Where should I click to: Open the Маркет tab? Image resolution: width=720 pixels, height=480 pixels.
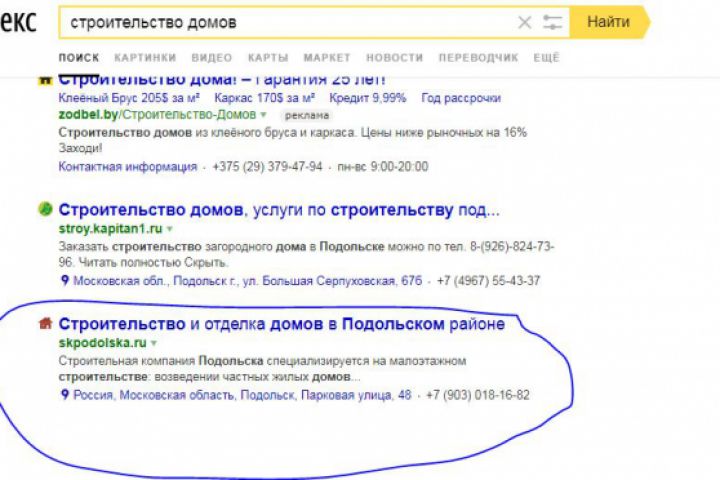pos(326,58)
